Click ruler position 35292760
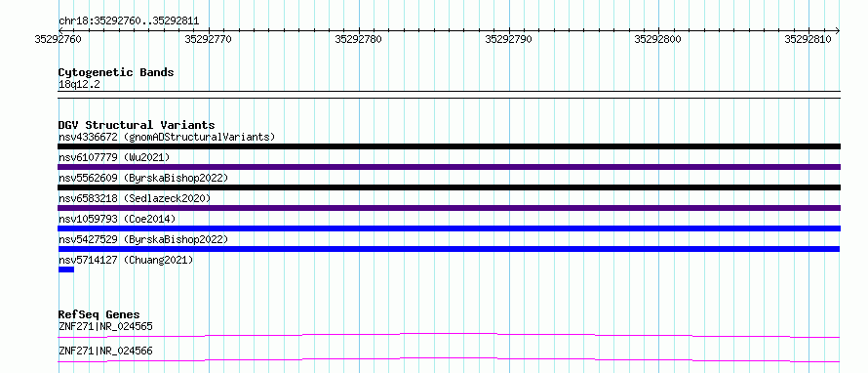The image size is (868, 373). click(x=59, y=39)
